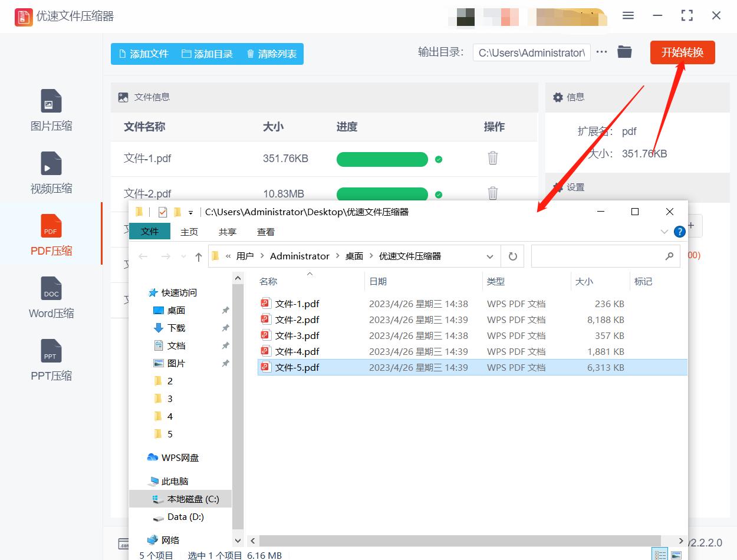The height and width of the screenshot is (560, 737).
Task: Click 清除列表 to clear the list
Action: coord(271,54)
